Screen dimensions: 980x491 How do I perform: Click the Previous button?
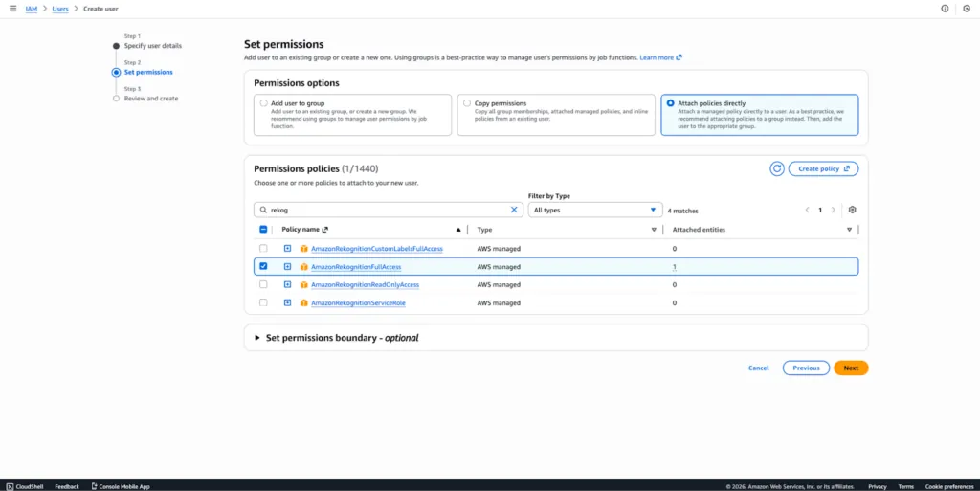[x=806, y=368]
